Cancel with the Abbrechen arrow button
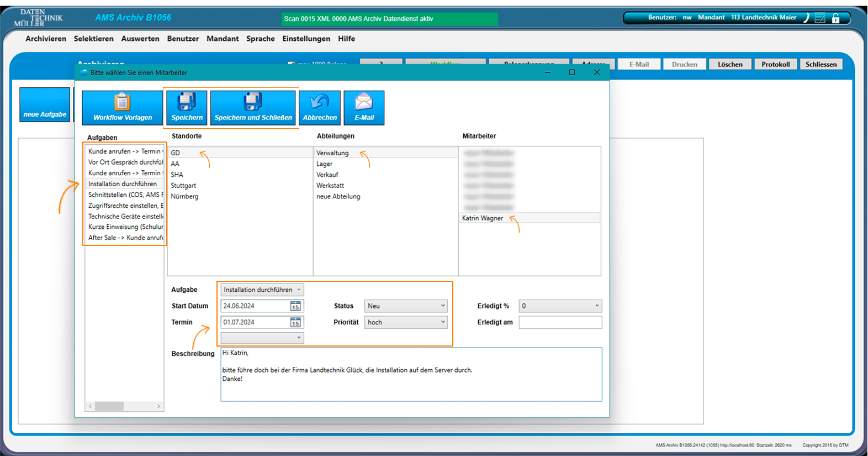868x456 pixels. (x=320, y=107)
